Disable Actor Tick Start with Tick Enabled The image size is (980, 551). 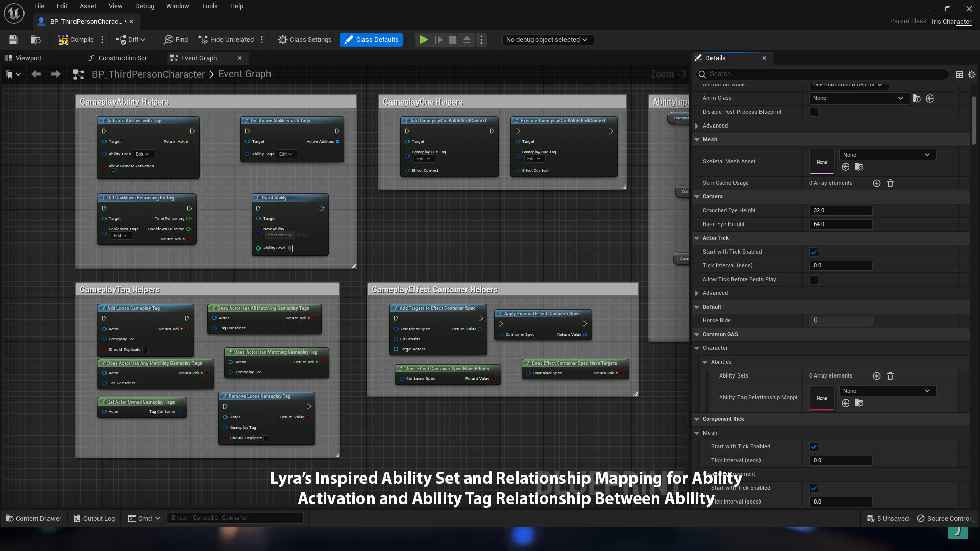[814, 252]
